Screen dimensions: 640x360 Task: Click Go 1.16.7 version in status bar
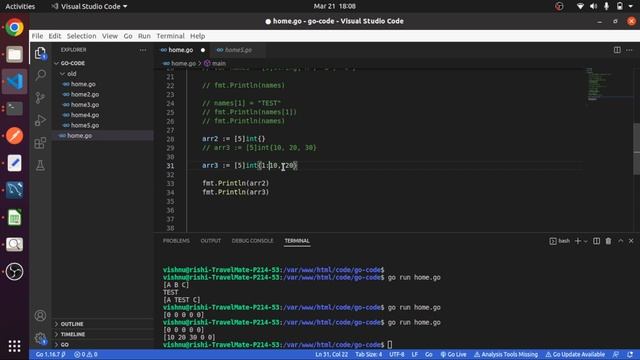50,354
